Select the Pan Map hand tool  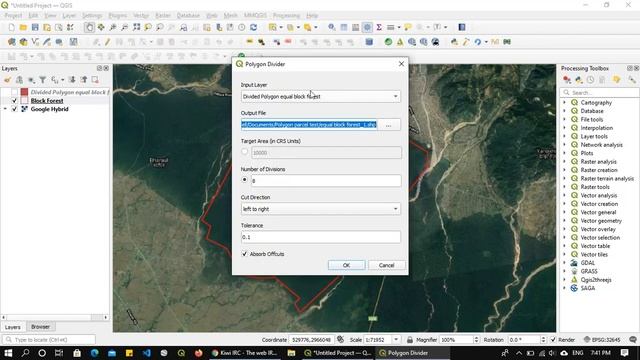tap(89, 27)
